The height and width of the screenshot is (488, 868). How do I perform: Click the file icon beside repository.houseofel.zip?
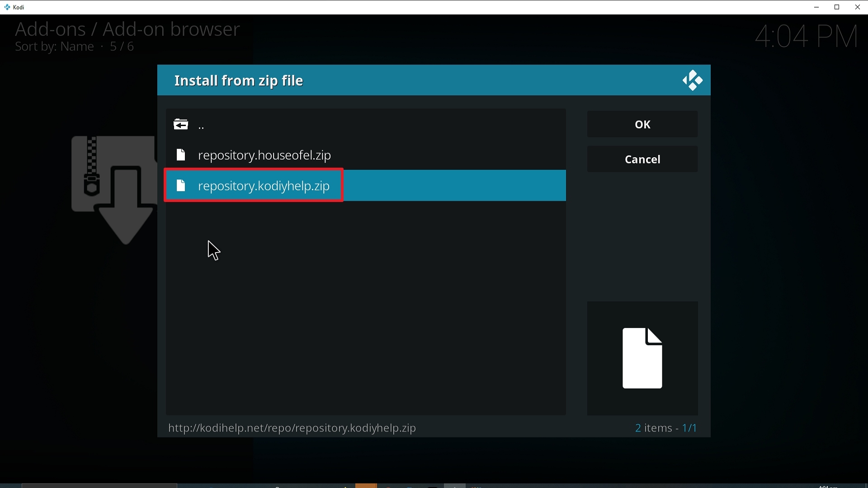tap(181, 155)
